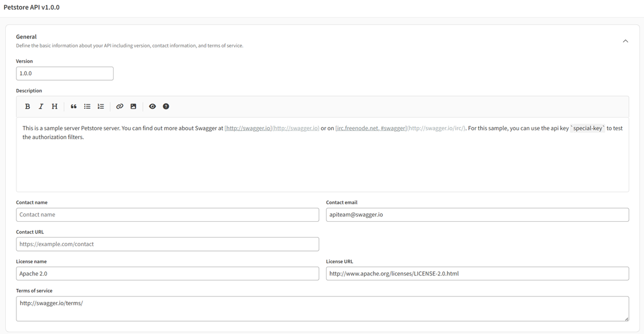Insert a hyperlink via link icon

119,106
